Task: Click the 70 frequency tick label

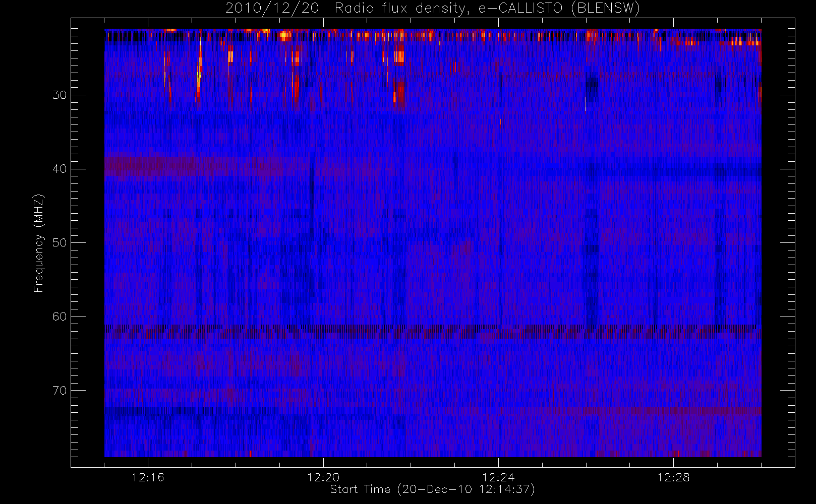Action: pyautogui.click(x=60, y=391)
